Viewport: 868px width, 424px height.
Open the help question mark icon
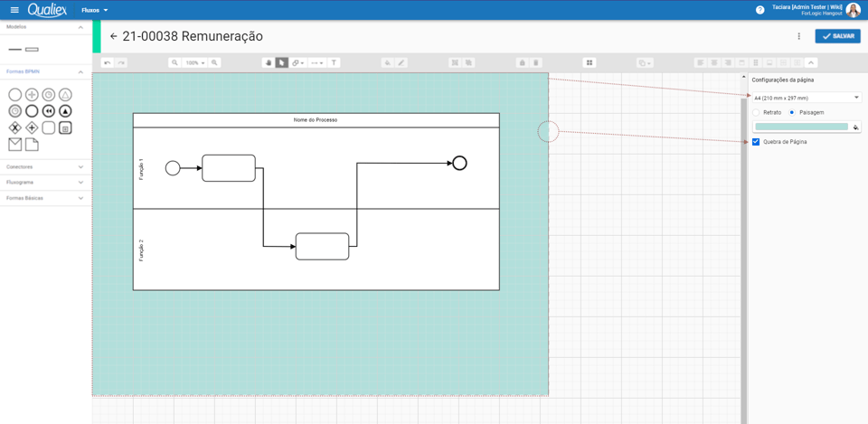[x=760, y=10]
